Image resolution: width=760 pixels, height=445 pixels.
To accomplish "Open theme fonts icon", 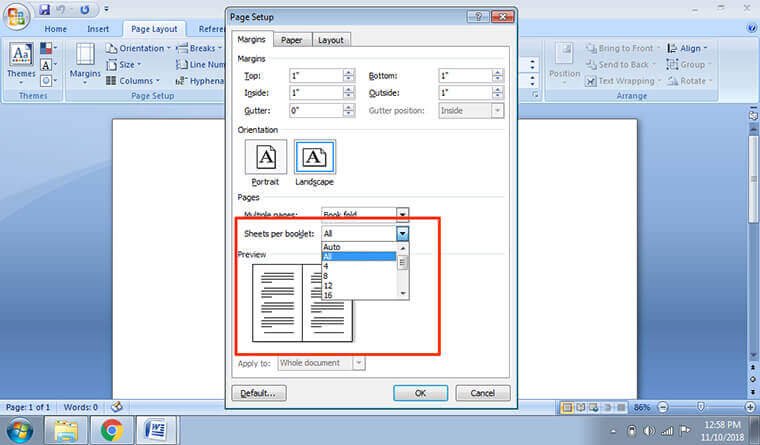I will point(48,64).
